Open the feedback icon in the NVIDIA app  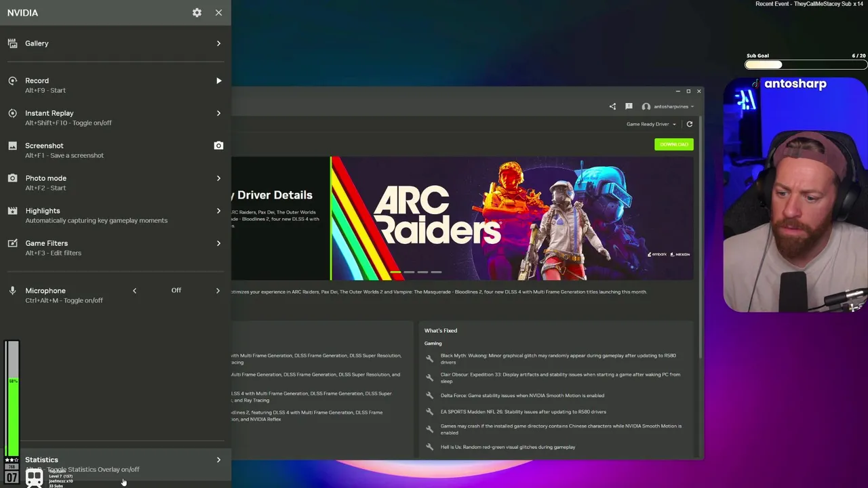point(629,106)
